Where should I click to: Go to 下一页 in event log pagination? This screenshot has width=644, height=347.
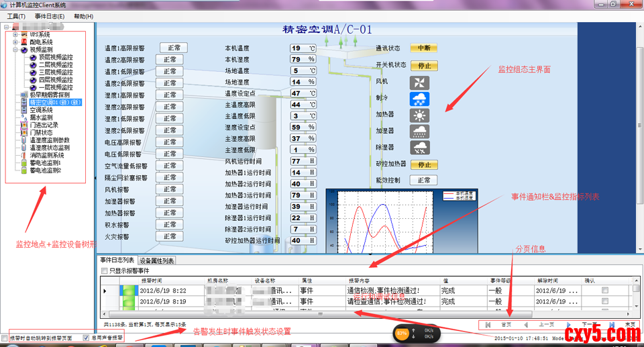coord(586,324)
